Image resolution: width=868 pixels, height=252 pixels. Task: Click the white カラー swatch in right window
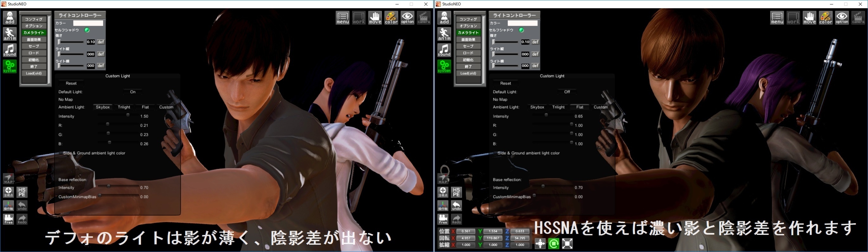point(523,23)
